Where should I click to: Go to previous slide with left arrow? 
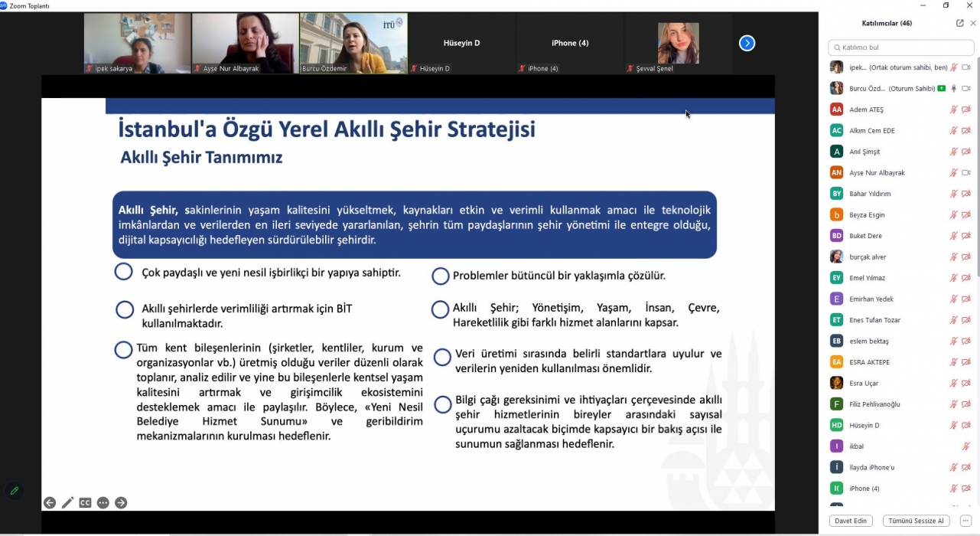(50, 503)
